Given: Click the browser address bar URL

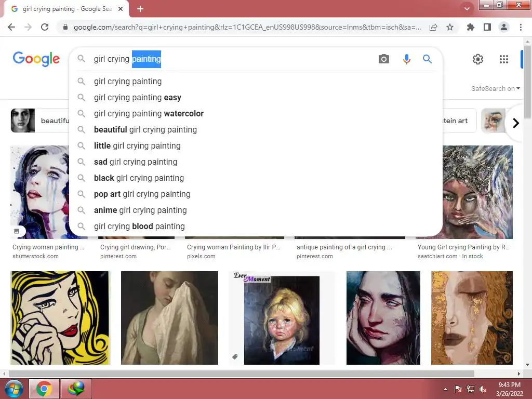Looking at the screenshot, I should (x=247, y=27).
